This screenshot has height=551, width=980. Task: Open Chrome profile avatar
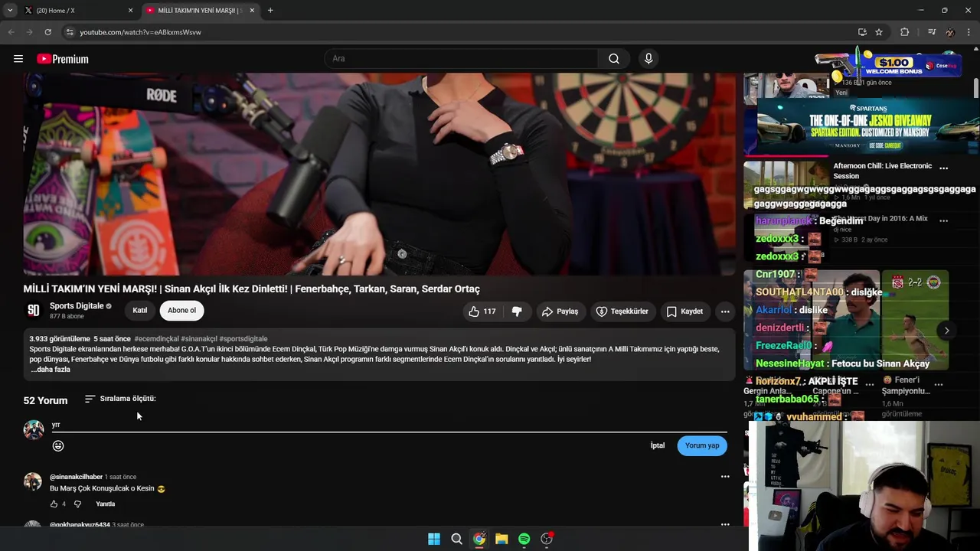[x=950, y=32]
